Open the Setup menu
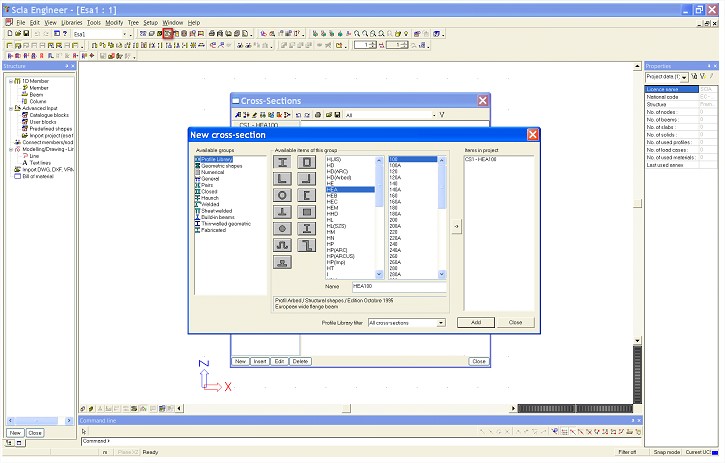Screen dimensions: 725x463 [x=150, y=21]
